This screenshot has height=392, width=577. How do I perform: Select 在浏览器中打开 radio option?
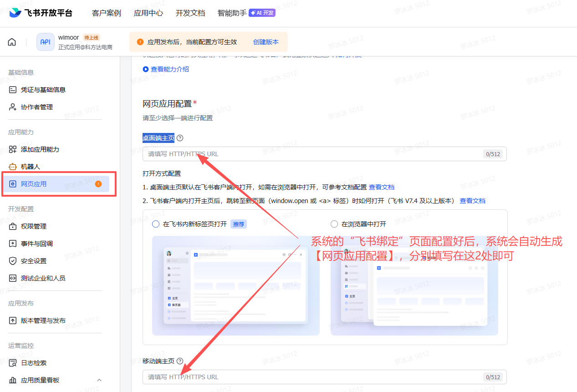[x=334, y=224]
